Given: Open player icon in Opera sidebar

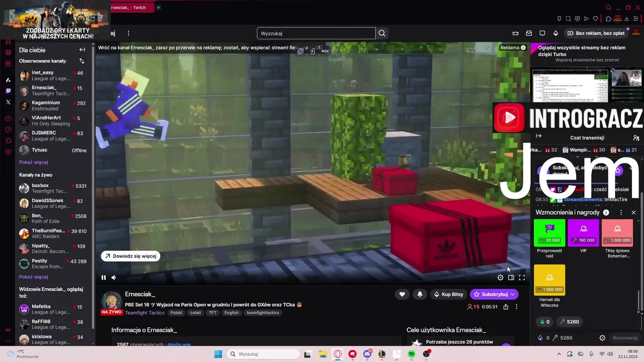Looking at the screenshot, I should (x=8, y=119).
